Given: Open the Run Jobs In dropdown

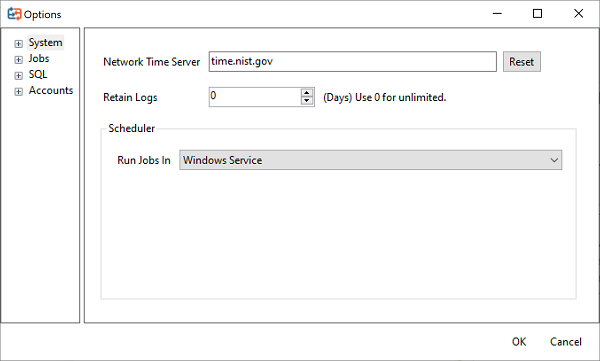Looking at the screenshot, I should tap(370, 160).
